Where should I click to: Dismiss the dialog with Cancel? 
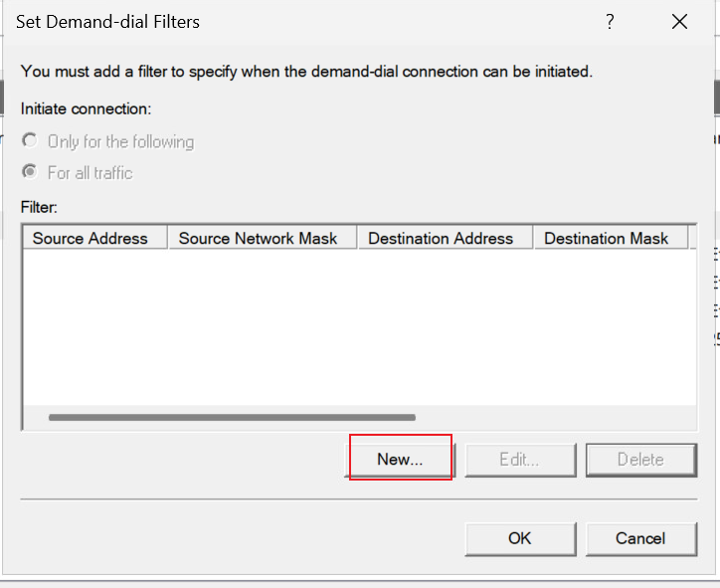coord(641,538)
